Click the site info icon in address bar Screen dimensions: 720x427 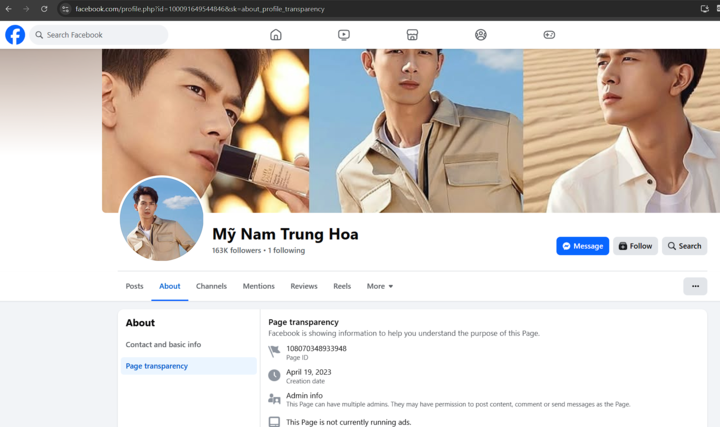coord(65,9)
